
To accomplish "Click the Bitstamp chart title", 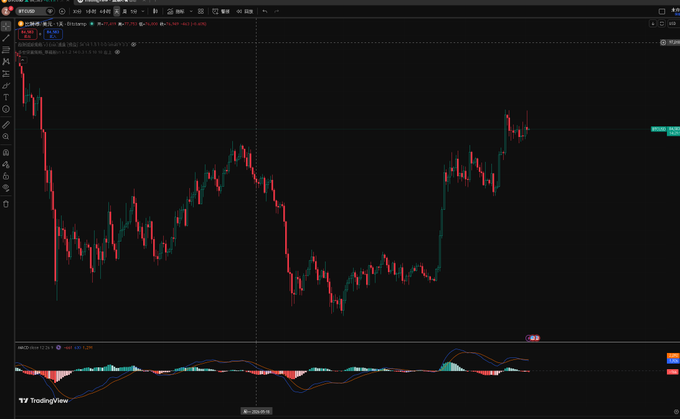I will pos(56,24).
